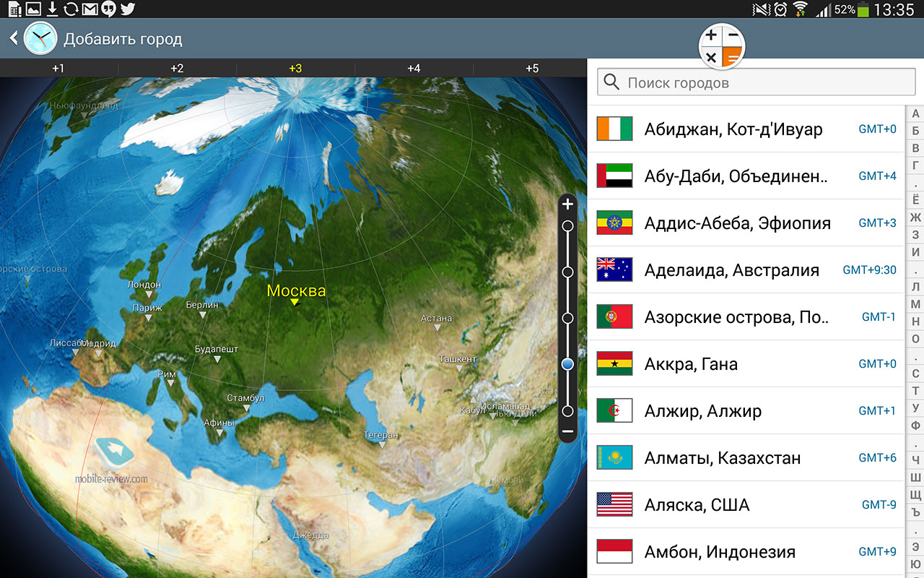Click the GMT-9 label for Аляска
Image resolution: width=924 pixels, height=578 pixels.
(879, 504)
